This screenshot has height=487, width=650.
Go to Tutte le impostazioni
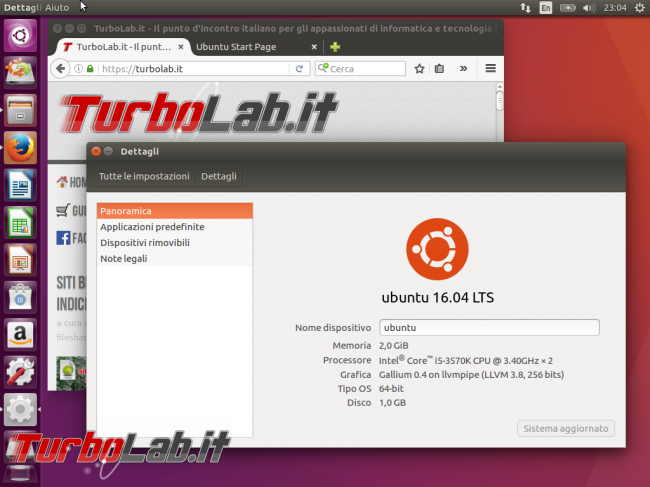144,176
